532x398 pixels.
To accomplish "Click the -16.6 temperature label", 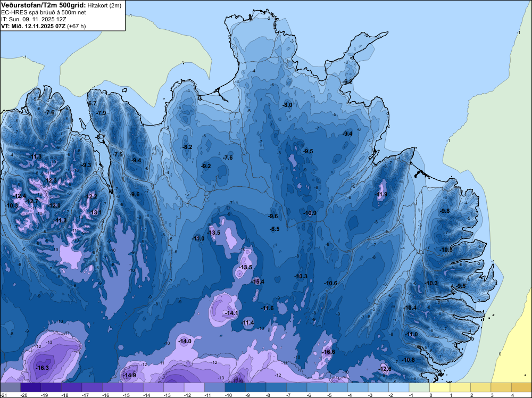I will pyautogui.click(x=328, y=352).
